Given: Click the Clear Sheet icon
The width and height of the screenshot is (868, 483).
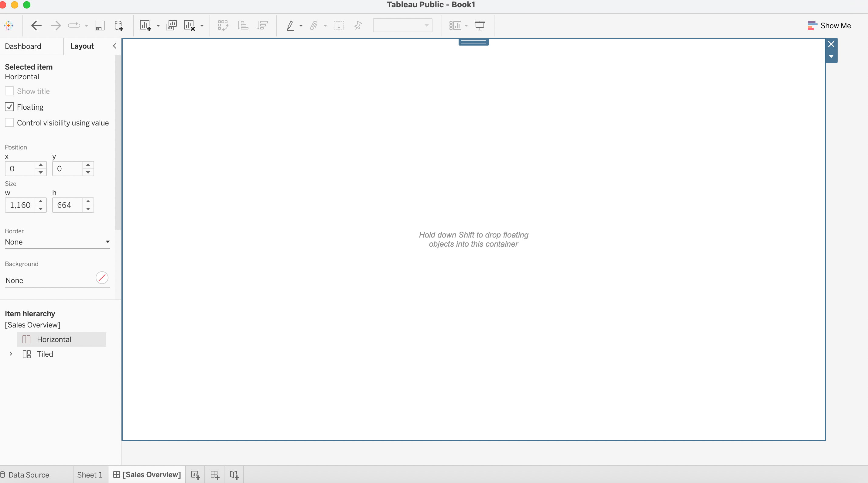Looking at the screenshot, I should 190,26.
